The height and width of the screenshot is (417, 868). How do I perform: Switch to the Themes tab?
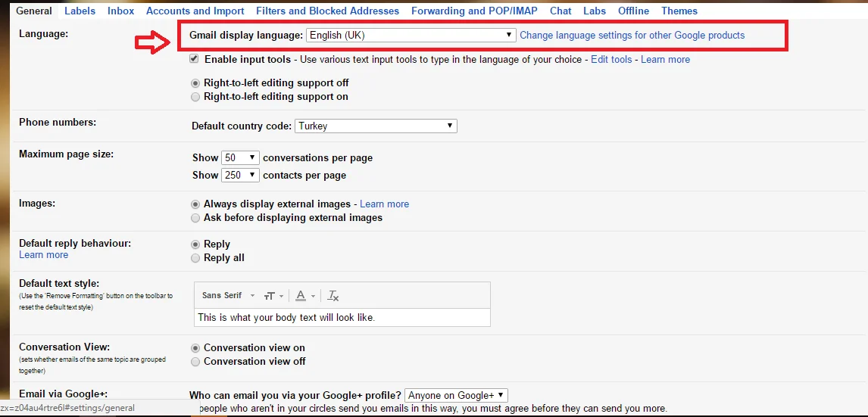679,11
